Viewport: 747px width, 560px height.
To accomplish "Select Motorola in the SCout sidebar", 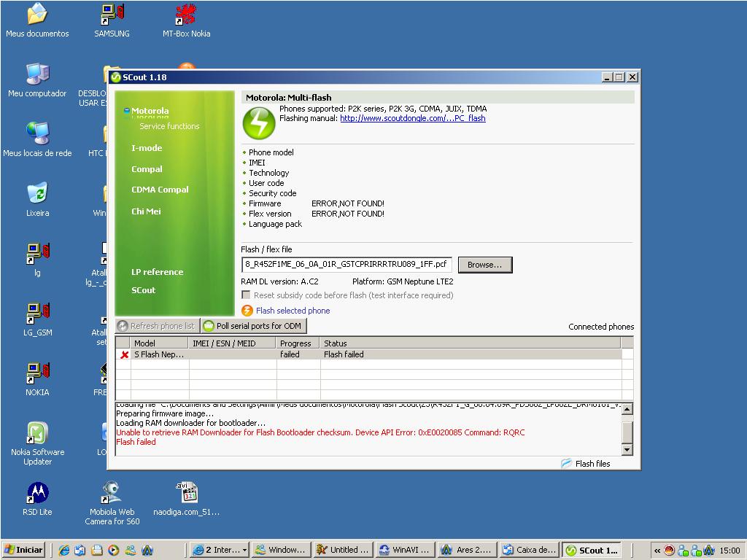I will (150, 111).
